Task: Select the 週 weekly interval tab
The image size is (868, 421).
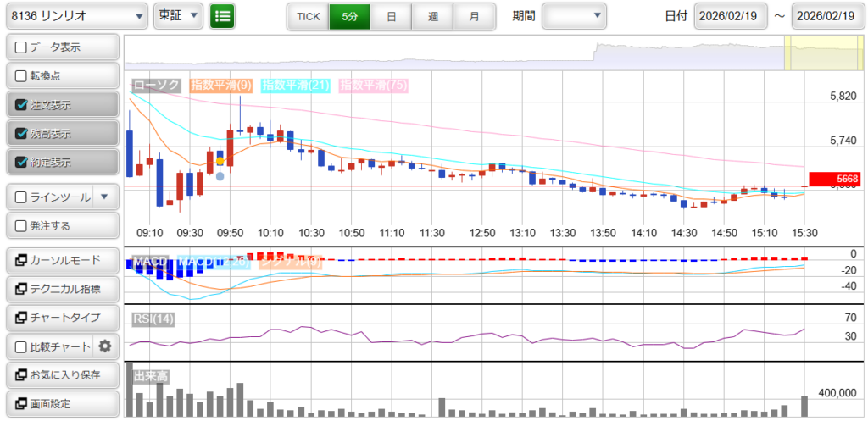Action: pos(433,16)
